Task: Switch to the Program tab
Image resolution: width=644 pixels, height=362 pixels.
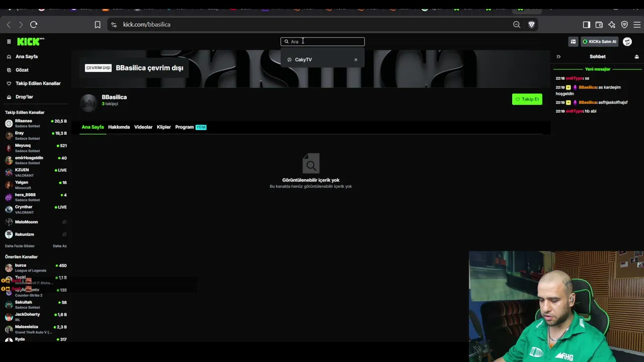Action: pos(191,127)
